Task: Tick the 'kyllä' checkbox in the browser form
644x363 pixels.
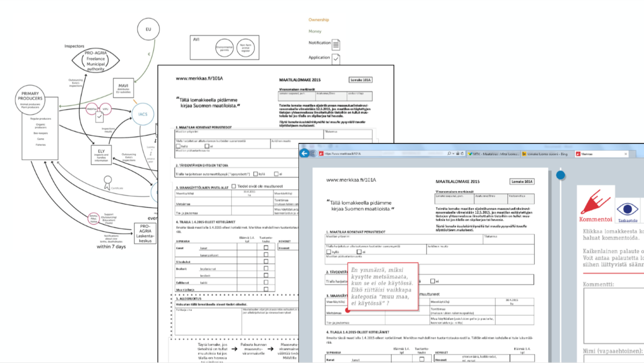Action: coord(328,252)
